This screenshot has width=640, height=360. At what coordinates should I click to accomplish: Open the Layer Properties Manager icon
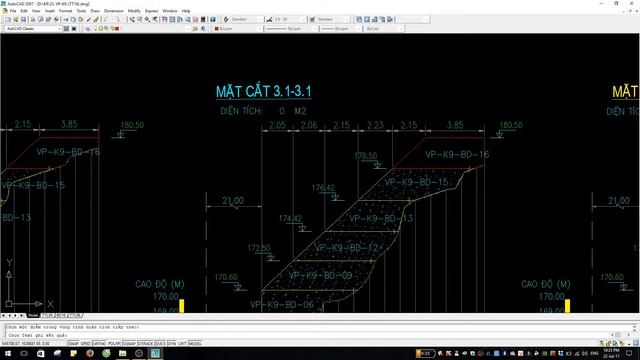tap(88, 29)
